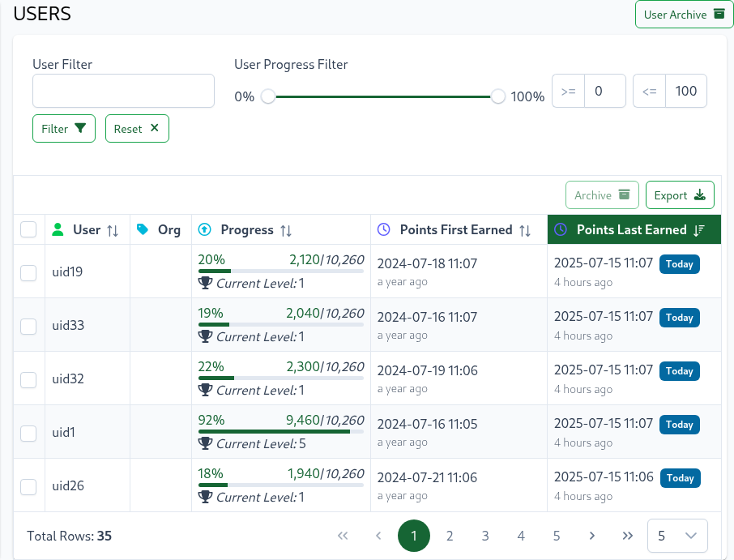Click the Total Rows: 35 text
The width and height of the screenshot is (734, 560).
click(70, 536)
